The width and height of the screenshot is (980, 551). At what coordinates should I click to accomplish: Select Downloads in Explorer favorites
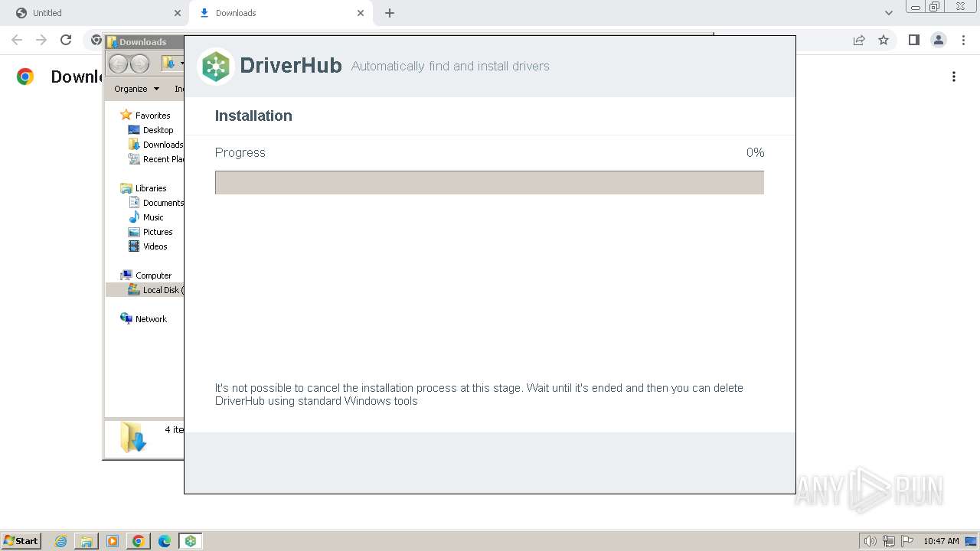tap(155, 145)
